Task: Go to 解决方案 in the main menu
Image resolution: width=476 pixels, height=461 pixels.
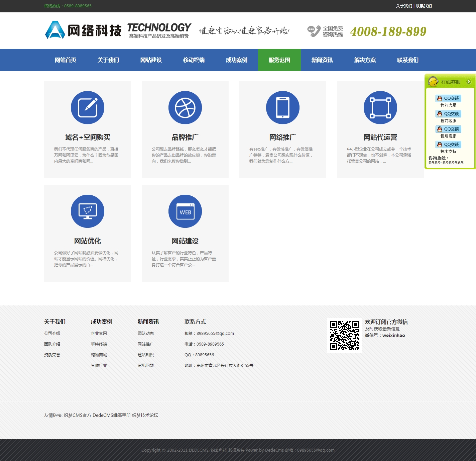Action: [x=365, y=60]
